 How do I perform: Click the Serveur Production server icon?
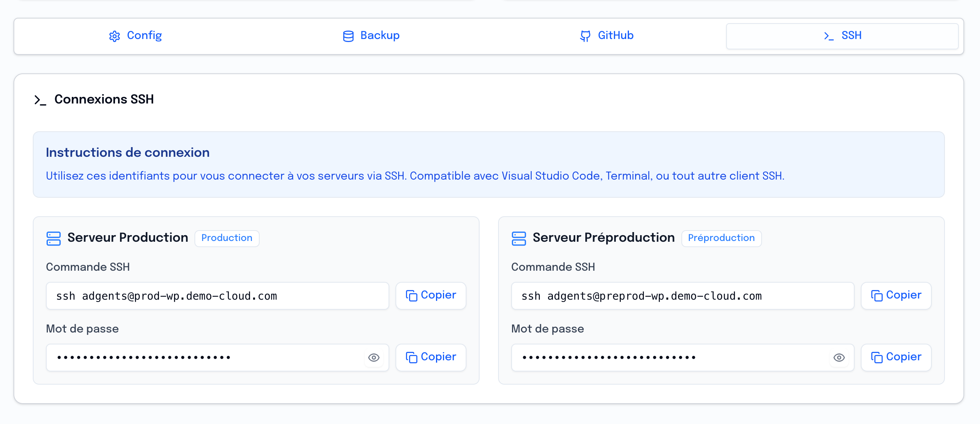point(54,238)
